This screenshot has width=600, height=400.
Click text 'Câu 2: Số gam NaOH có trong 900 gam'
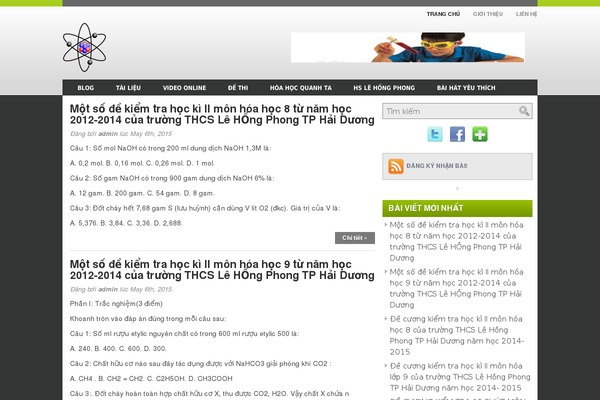pyautogui.click(x=172, y=178)
